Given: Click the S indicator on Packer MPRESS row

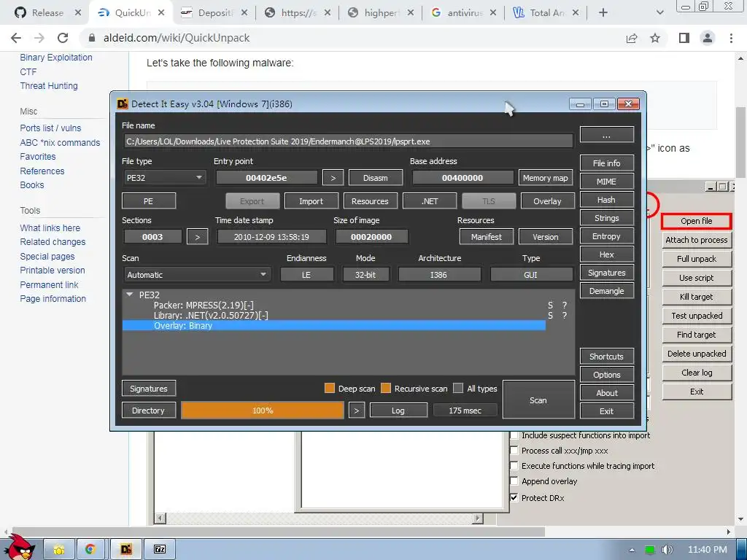Looking at the screenshot, I should tap(550, 306).
